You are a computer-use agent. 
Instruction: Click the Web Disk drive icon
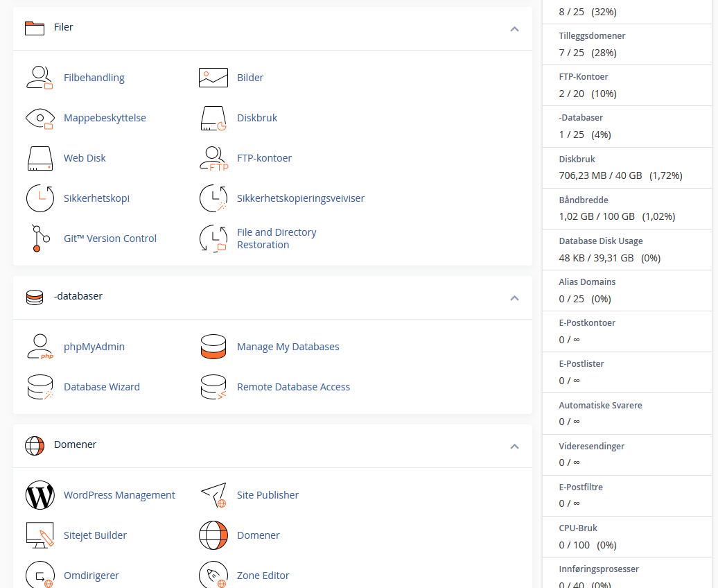coord(40,158)
